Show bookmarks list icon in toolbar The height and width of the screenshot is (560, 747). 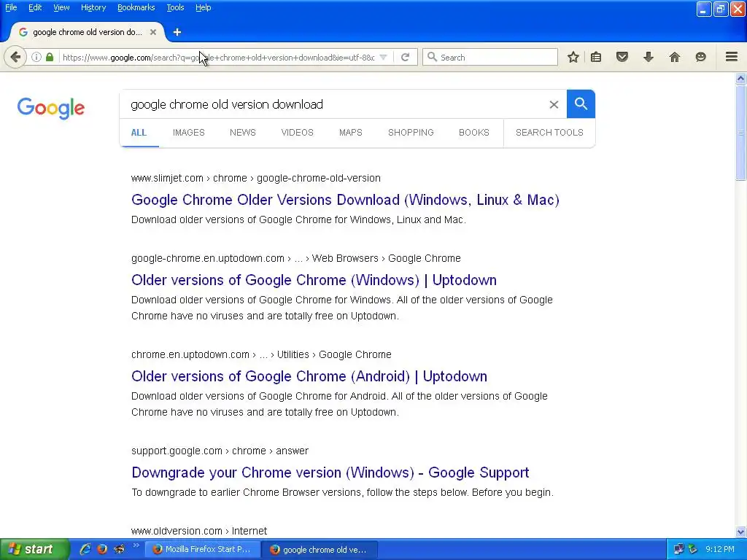pyautogui.click(x=596, y=57)
